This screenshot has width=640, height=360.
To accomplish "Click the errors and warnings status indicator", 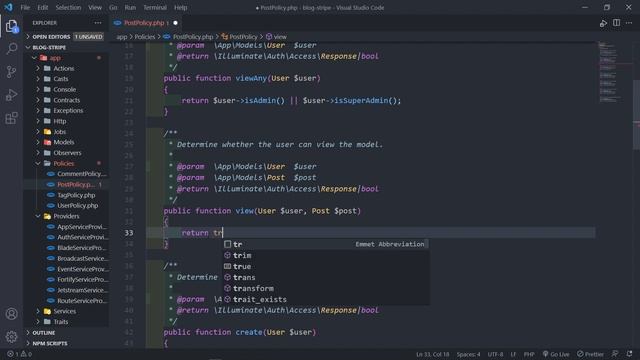I will (x=19, y=354).
